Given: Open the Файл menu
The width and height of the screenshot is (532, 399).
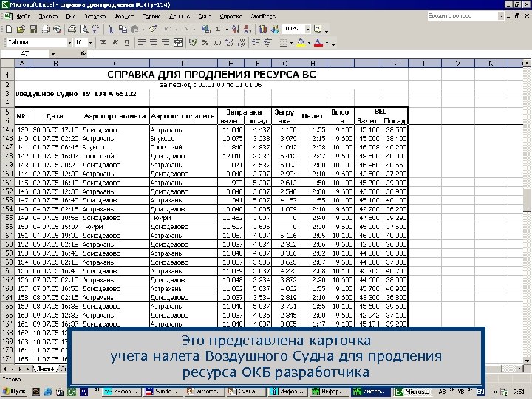Looking at the screenshot, I should tap(24, 16).
